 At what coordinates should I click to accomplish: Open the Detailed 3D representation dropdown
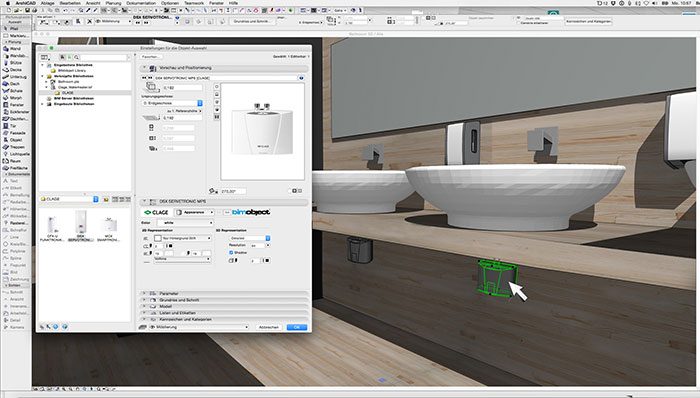point(250,238)
